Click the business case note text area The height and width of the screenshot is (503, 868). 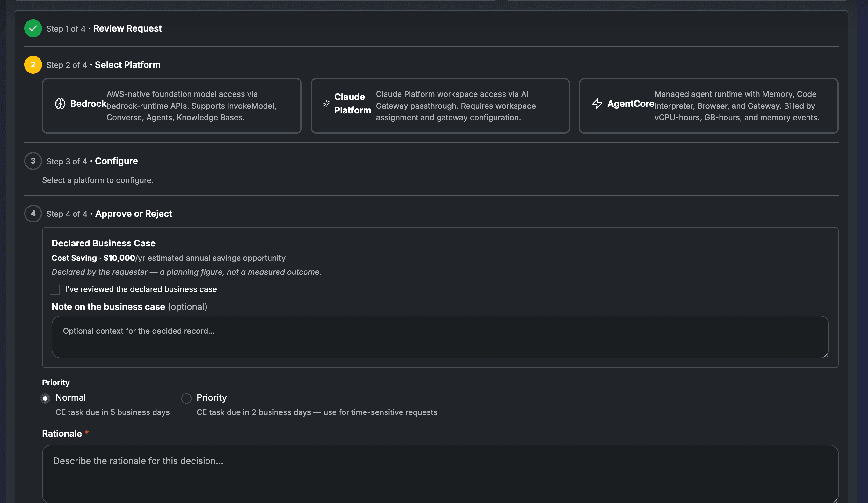(440, 337)
